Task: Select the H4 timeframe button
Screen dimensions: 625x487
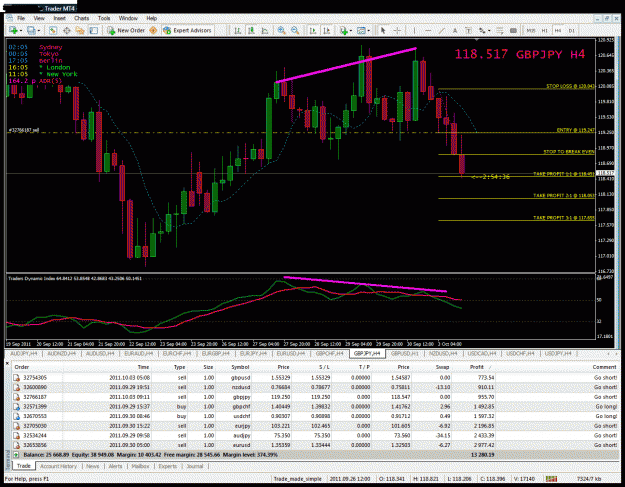Action: [x=558, y=30]
